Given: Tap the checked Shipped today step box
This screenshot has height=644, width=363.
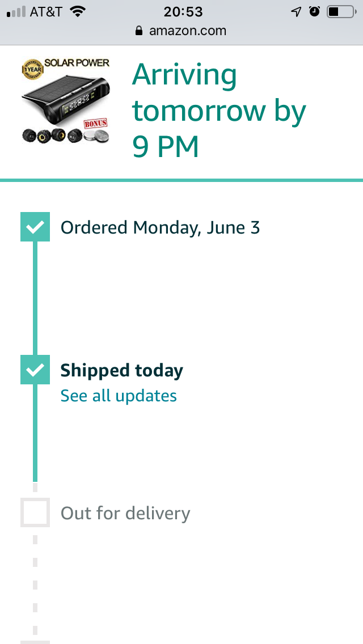Looking at the screenshot, I should [35, 370].
